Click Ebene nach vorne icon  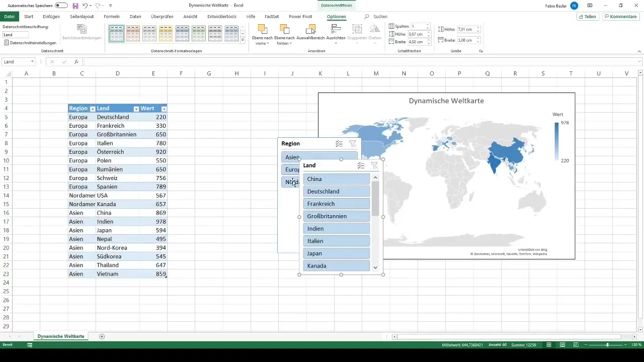click(x=261, y=30)
